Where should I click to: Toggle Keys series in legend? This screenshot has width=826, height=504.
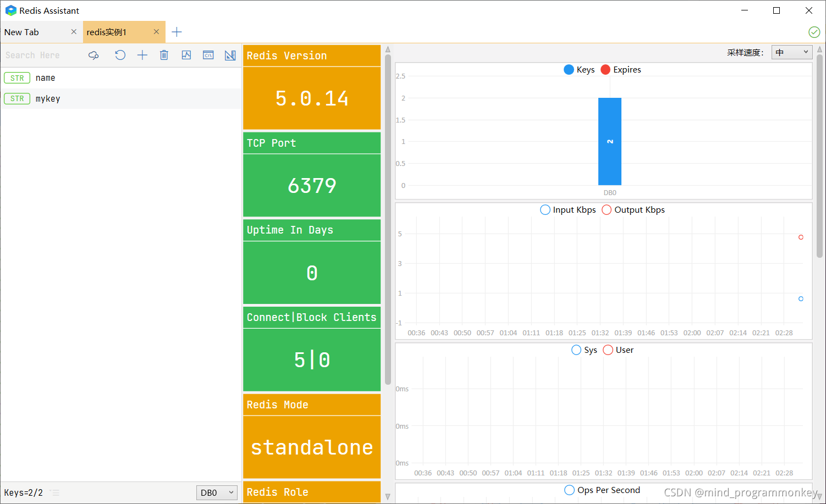pos(579,70)
